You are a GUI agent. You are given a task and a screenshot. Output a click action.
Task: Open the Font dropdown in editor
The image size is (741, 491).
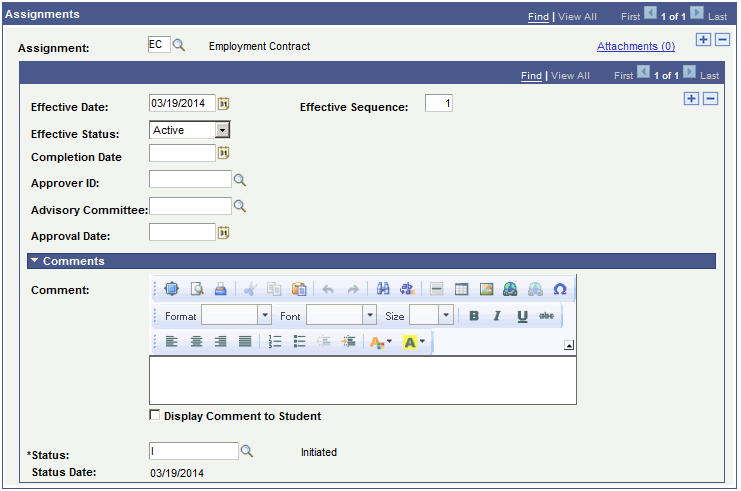tap(370, 315)
